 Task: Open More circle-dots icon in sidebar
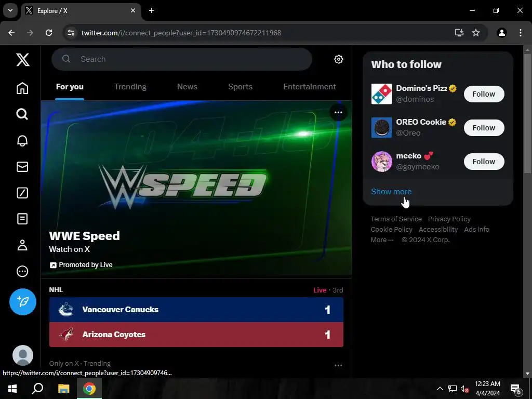click(x=22, y=271)
